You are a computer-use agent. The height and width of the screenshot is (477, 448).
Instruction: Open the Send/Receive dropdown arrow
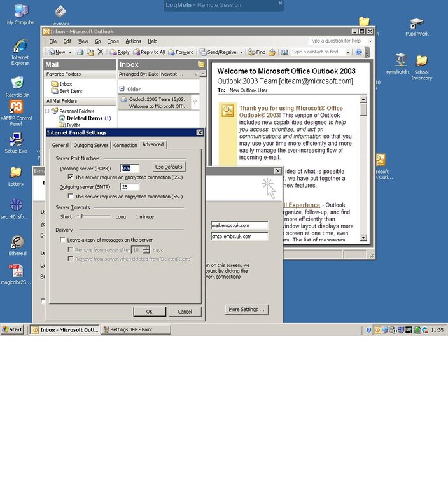coord(241,52)
